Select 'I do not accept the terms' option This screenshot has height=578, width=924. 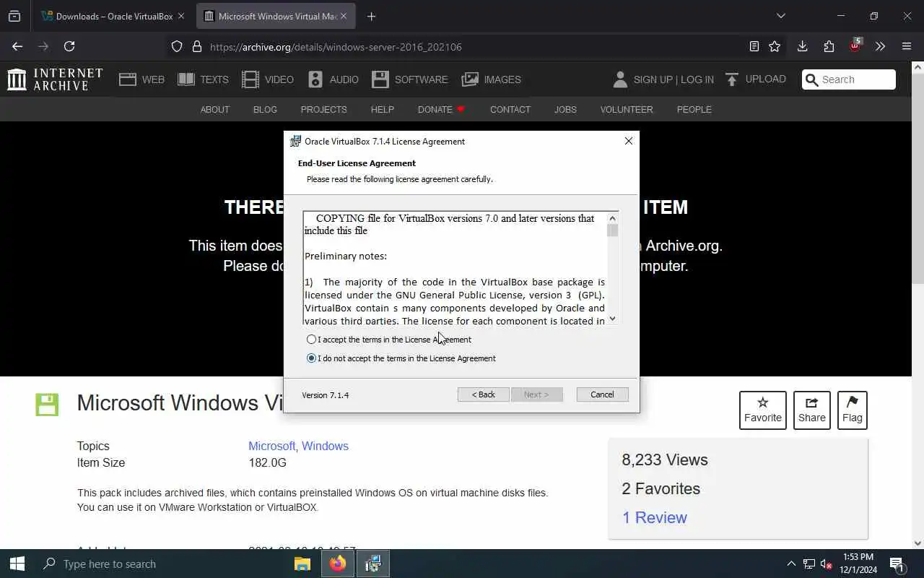pyautogui.click(x=311, y=358)
